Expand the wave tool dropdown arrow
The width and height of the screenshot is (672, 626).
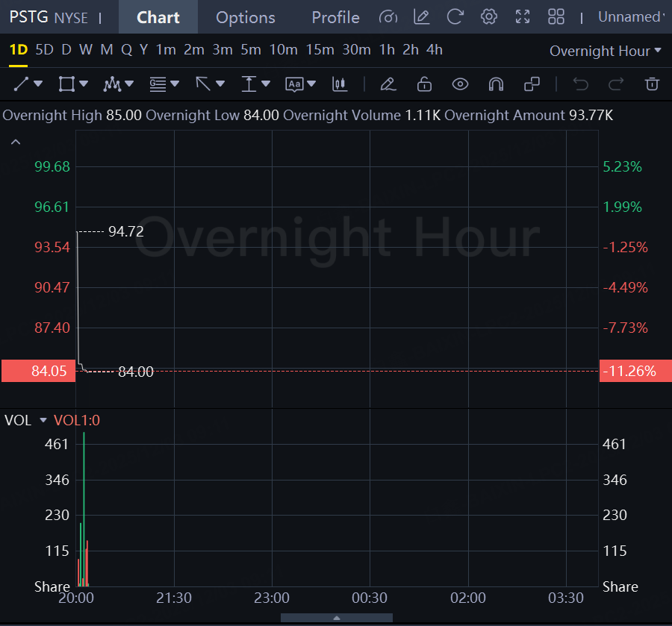pyautogui.click(x=129, y=84)
